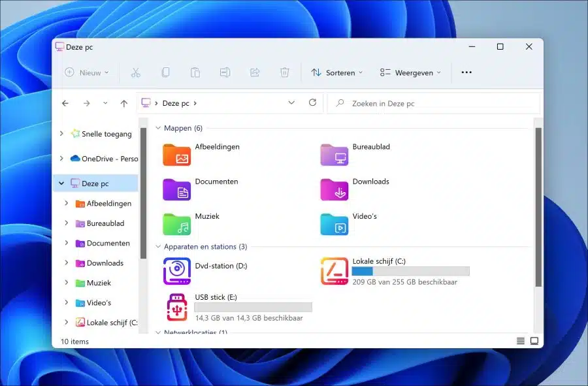Click the search box Zoeken in Deze pc
Screen dimensions: 588x386
tap(434, 103)
